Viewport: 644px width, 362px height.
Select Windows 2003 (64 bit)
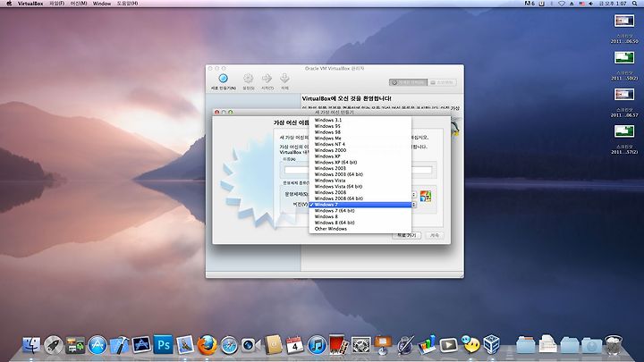[360, 174]
